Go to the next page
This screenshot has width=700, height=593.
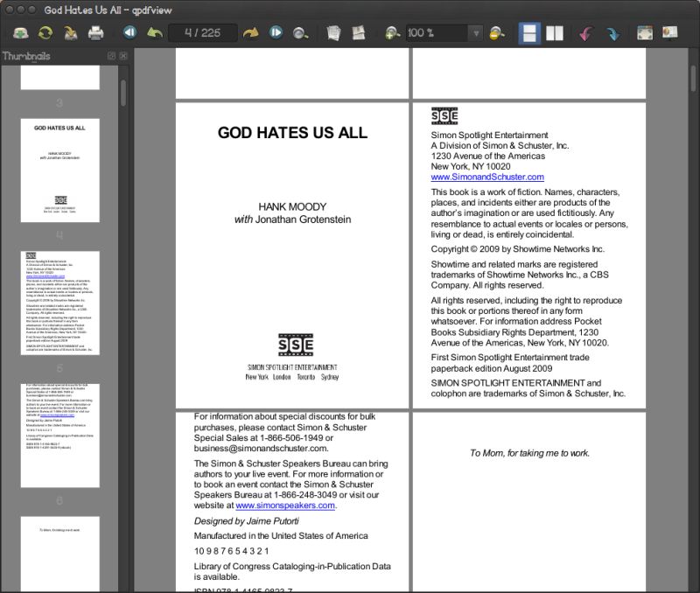[276, 33]
